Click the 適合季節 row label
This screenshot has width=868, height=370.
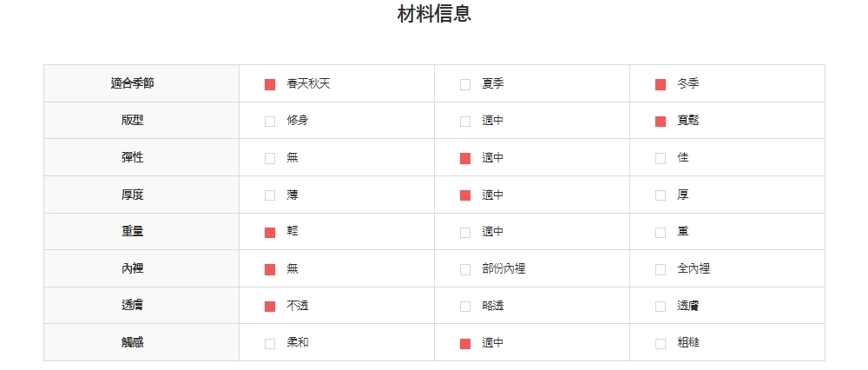[133, 83]
